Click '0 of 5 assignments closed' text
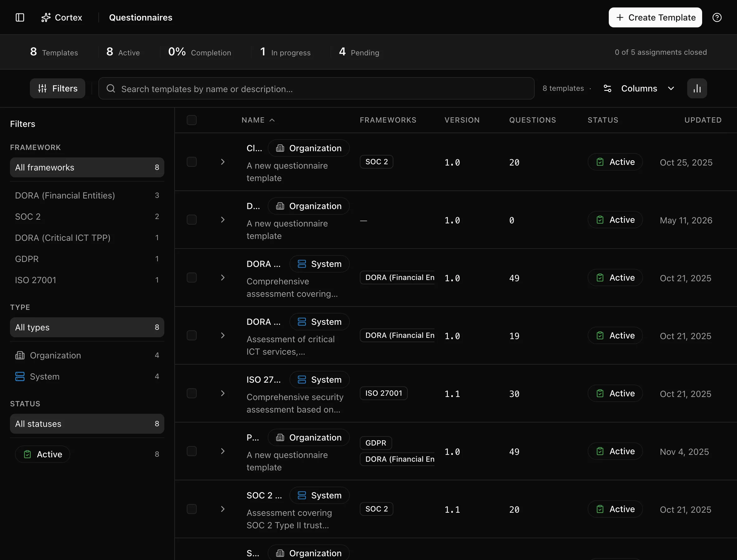 661,52
